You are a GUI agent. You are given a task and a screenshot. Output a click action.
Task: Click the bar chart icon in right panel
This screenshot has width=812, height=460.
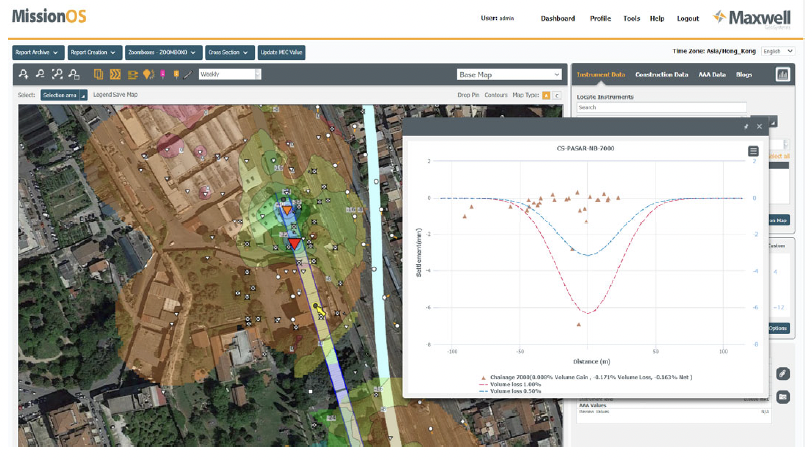pos(782,75)
